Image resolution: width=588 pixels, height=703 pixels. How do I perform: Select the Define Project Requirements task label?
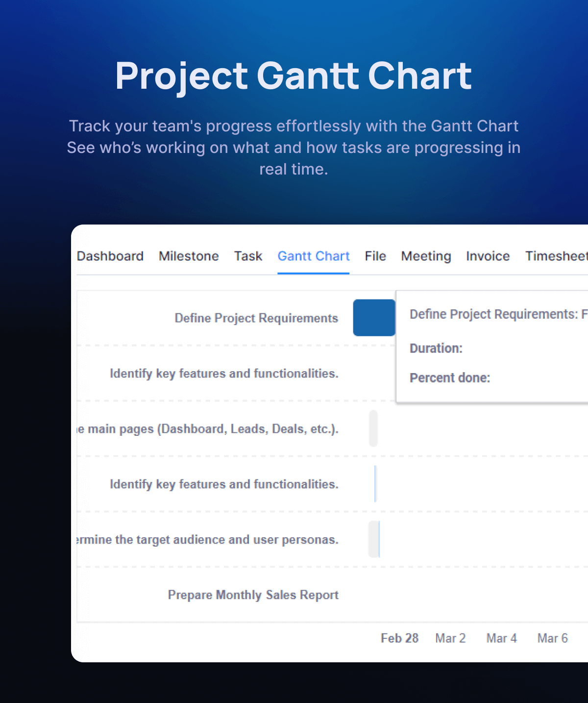click(x=256, y=318)
